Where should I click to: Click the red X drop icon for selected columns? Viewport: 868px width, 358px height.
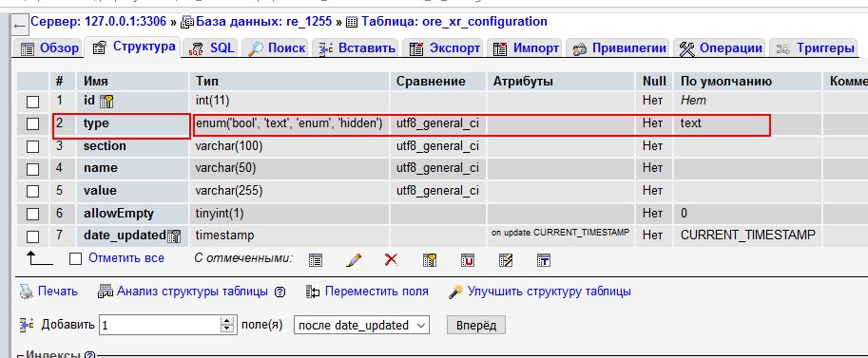tap(392, 259)
